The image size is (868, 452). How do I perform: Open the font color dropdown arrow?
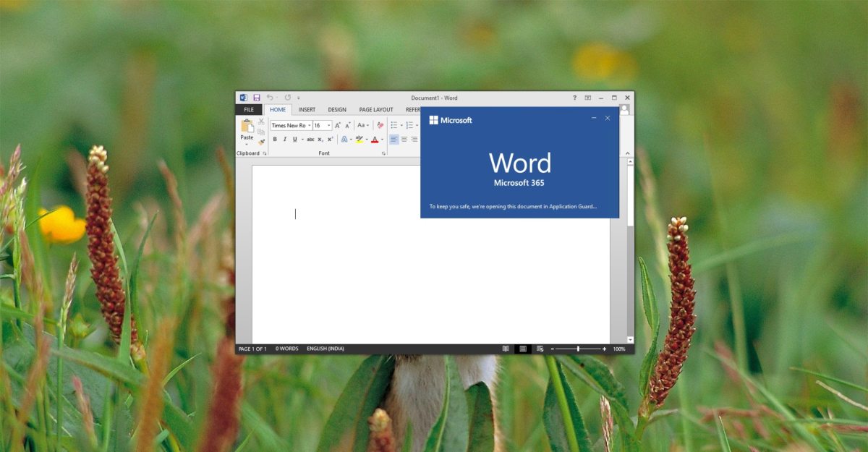[382, 139]
